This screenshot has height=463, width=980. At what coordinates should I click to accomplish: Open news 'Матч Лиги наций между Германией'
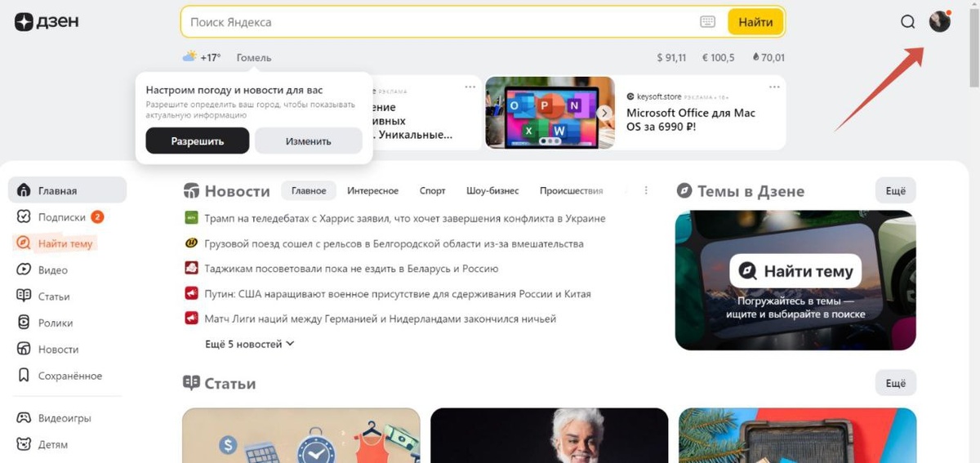380,318
